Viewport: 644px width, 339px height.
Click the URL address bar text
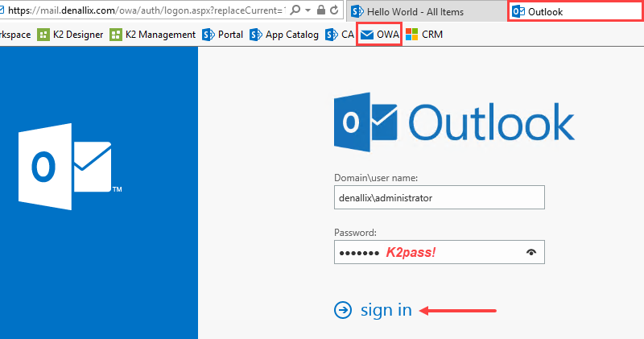147,10
